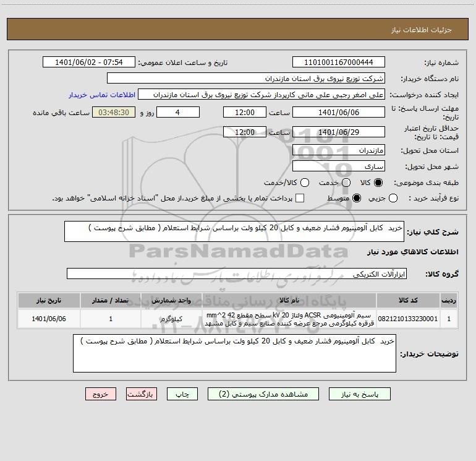Open مشاهده مدارک پیوستی (2) attachments
This screenshot has height=461, width=476.
point(263,394)
